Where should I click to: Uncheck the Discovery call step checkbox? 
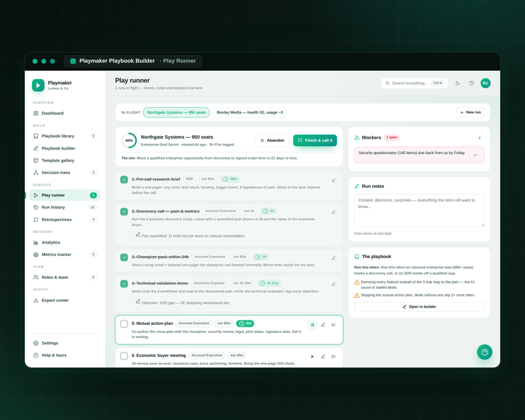coord(124,212)
